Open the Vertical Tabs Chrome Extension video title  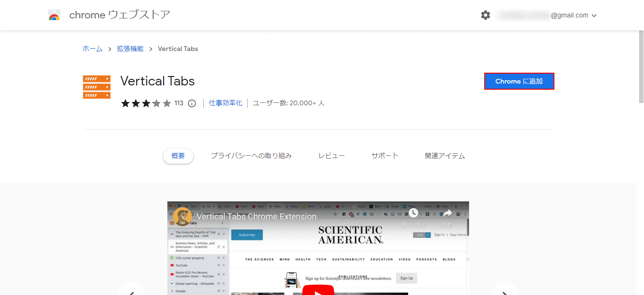coord(256,217)
